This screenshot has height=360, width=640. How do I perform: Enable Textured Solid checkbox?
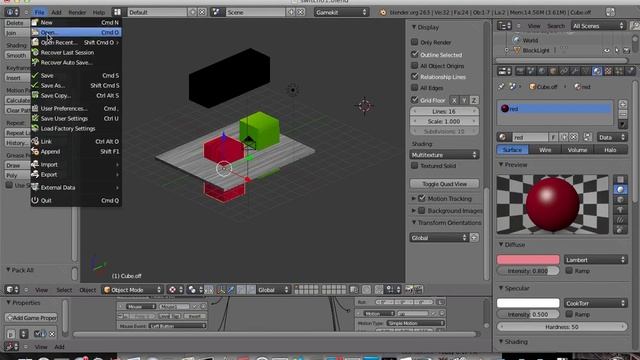[414, 165]
